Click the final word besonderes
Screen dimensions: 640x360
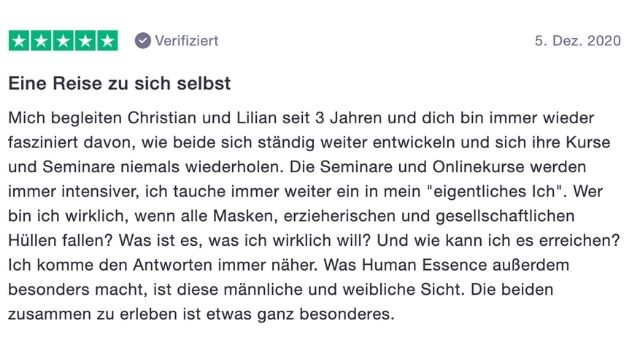(347, 314)
